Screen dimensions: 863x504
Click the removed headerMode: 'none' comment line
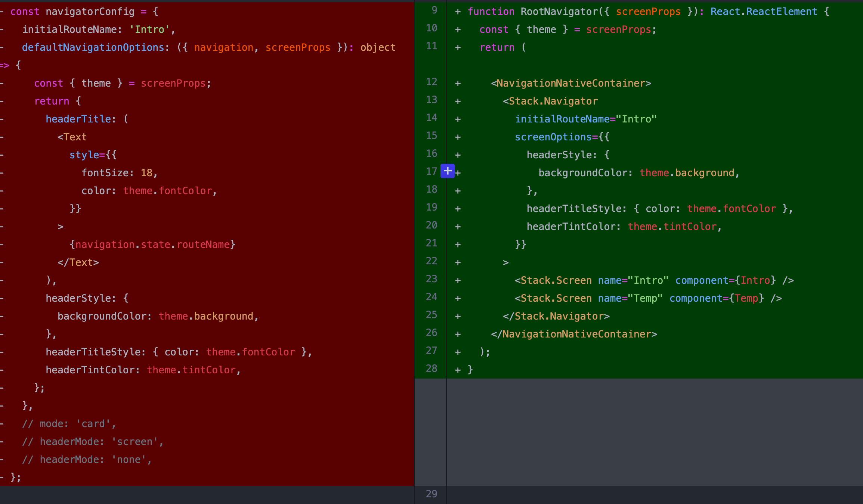pos(87,459)
